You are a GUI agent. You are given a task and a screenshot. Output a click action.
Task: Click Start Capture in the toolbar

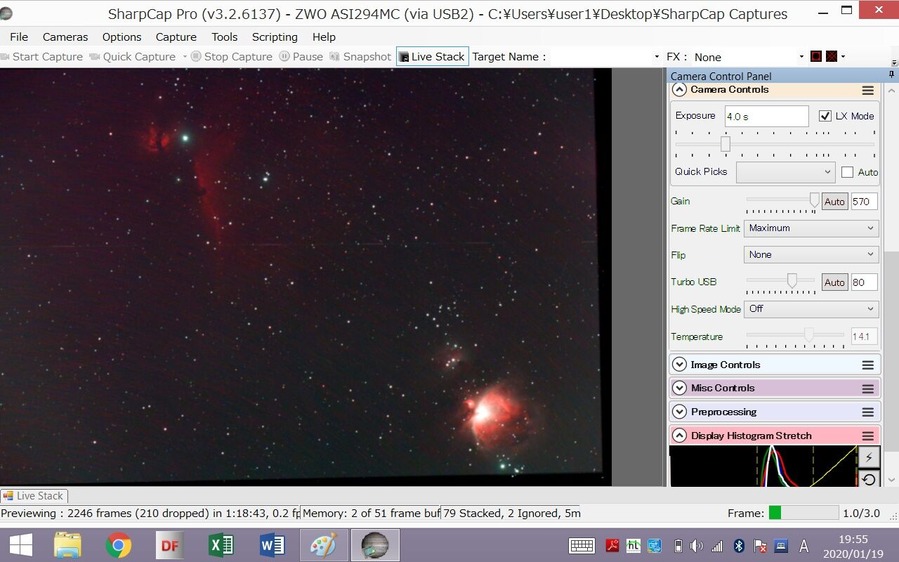click(42, 57)
